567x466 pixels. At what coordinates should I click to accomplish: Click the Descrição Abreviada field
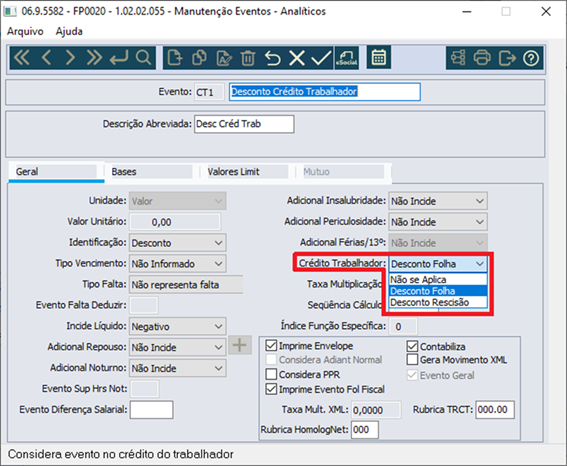pyautogui.click(x=244, y=124)
